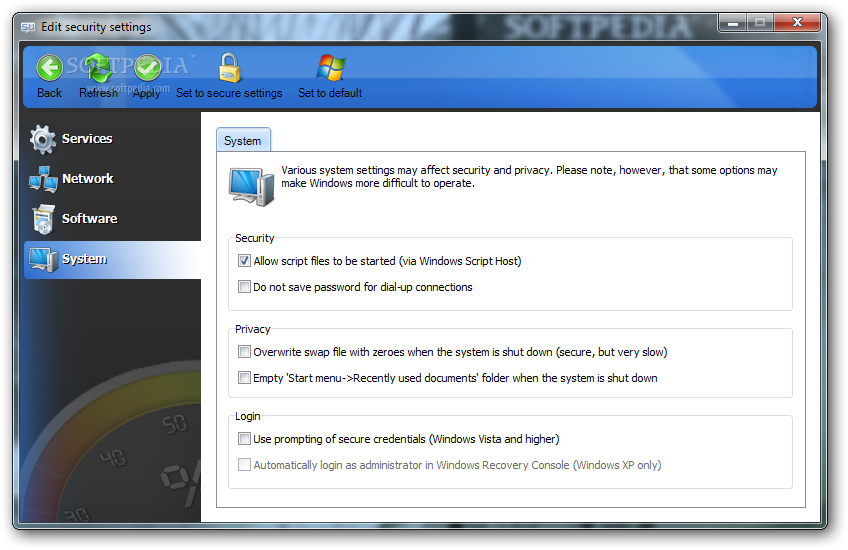Close the Edit security settings window
The width and height of the screenshot is (848, 550).
pyautogui.click(x=797, y=23)
